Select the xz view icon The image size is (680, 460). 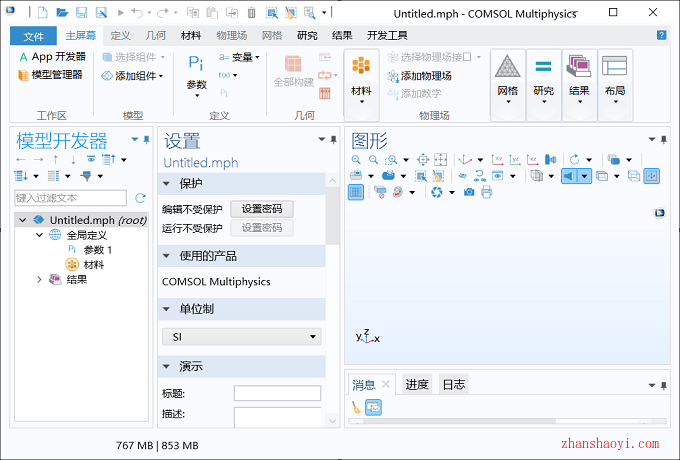[533, 160]
